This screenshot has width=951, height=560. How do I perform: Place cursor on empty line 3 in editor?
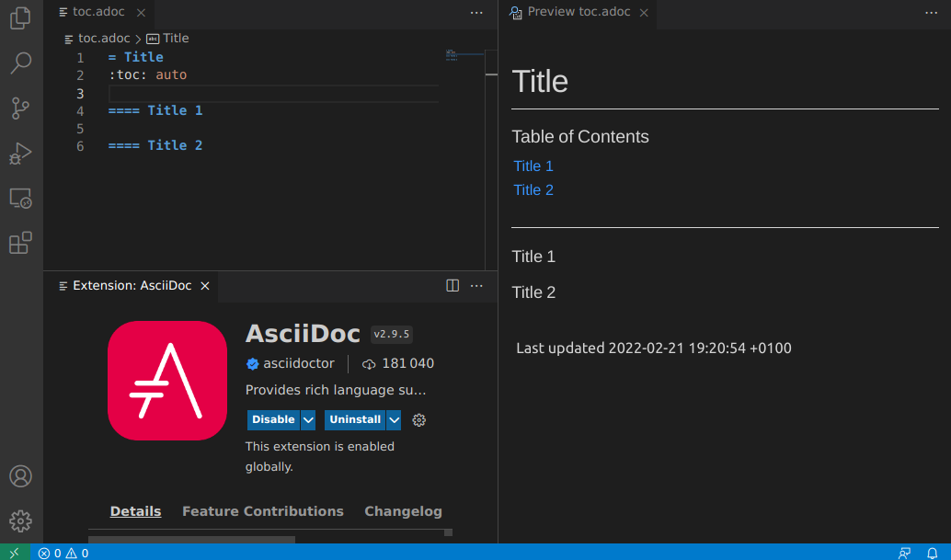(273, 94)
